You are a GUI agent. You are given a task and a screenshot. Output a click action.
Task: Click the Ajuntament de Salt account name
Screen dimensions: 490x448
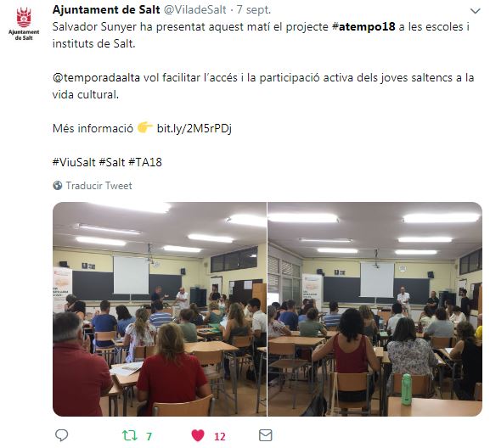click(106, 10)
